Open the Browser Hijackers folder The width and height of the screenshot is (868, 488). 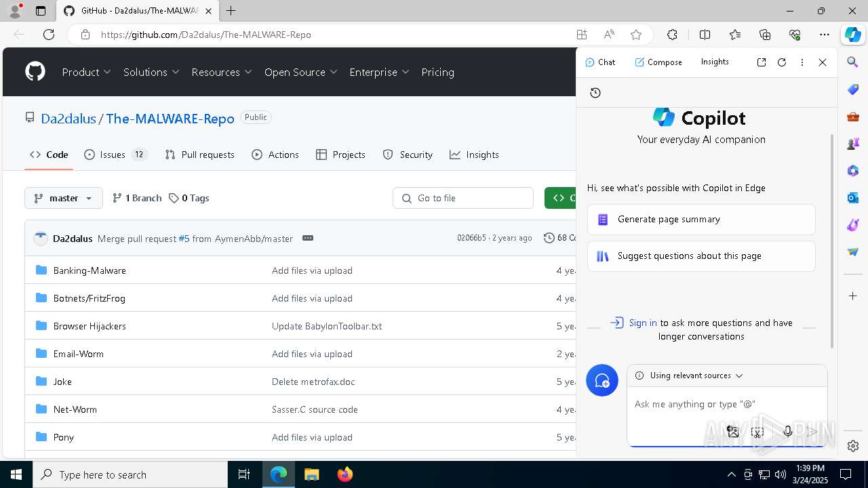[90, 326]
